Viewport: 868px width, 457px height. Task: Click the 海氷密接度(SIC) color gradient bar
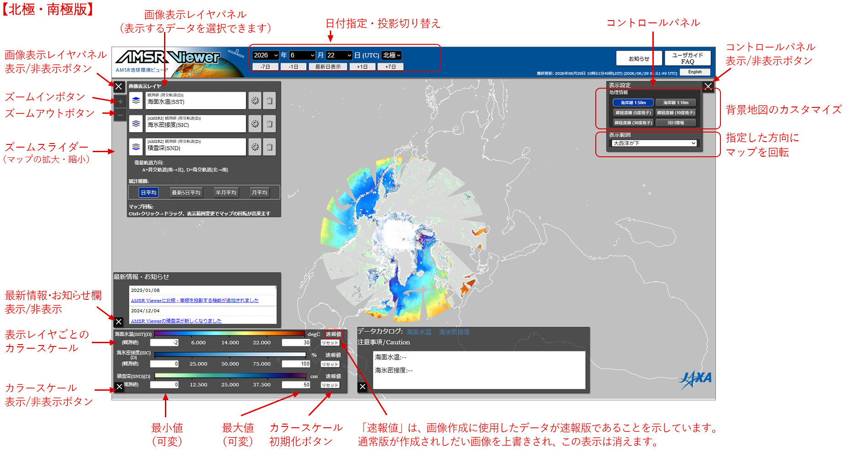[230, 354]
